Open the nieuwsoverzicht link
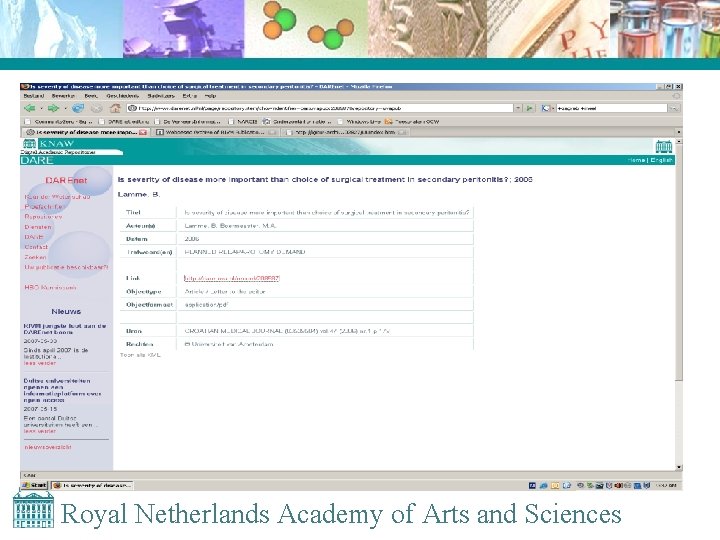Image resolution: width=720 pixels, height=540 pixels. (48, 447)
